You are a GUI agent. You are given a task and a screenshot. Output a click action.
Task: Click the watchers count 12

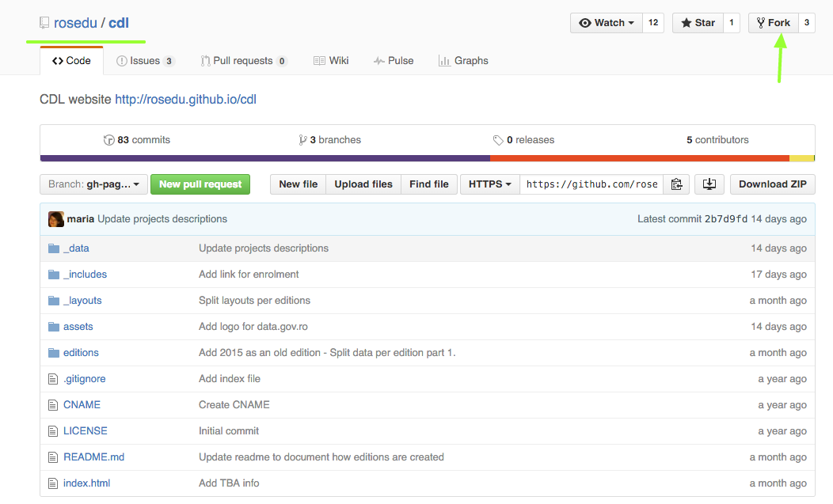pyautogui.click(x=653, y=23)
